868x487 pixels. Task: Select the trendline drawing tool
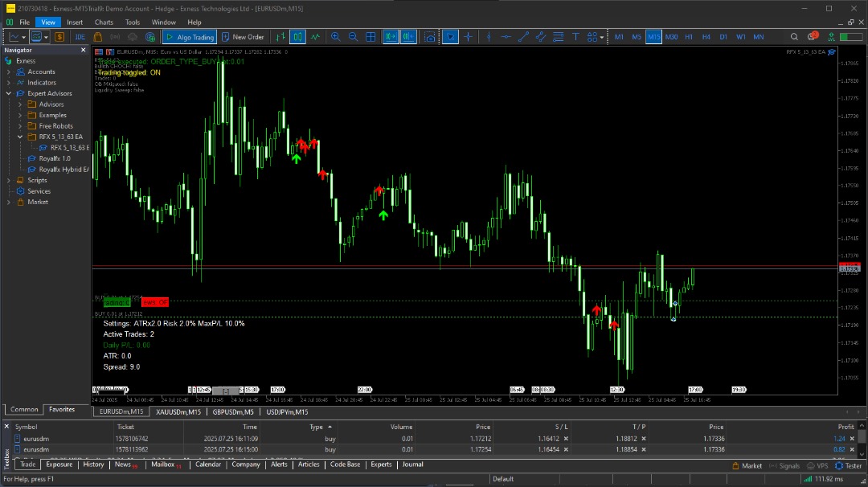pyautogui.click(x=524, y=37)
